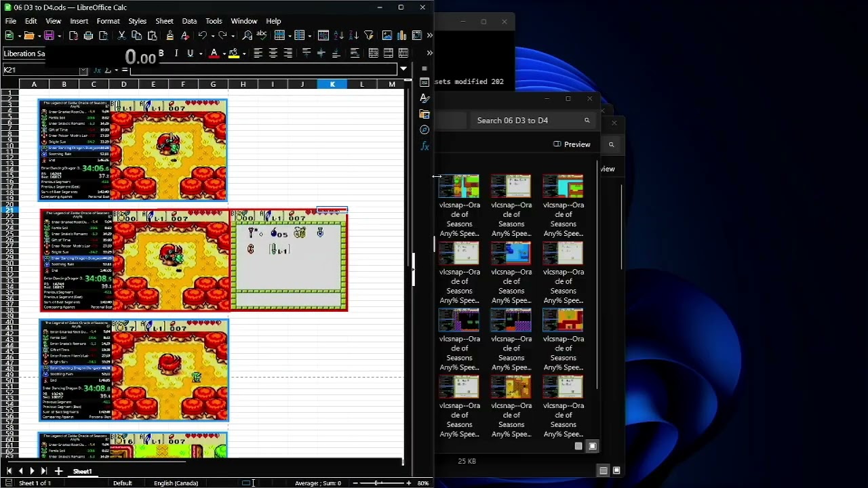868x488 pixels.
Task: Toggle Center Horizontally alignment
Action: click(273, 53)
